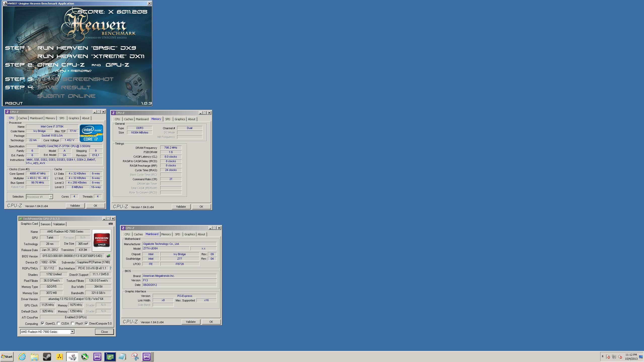
Task: Open About tab in CPU-Z processor window
Action: point(86,118)
